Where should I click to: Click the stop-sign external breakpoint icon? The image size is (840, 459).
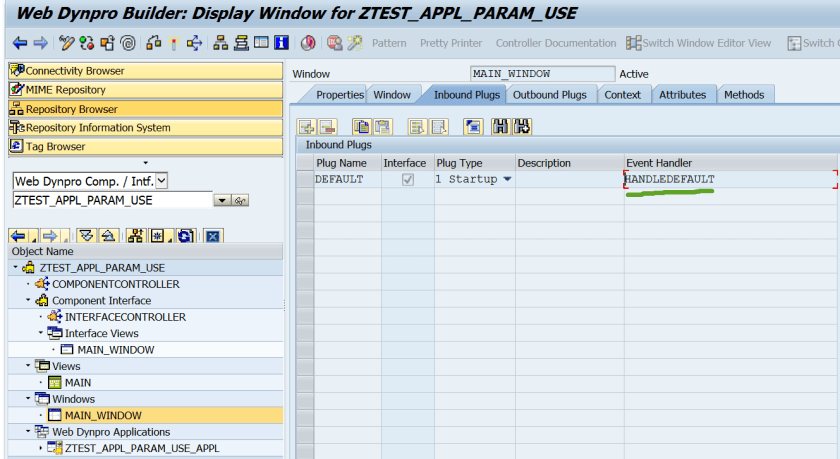335,43
